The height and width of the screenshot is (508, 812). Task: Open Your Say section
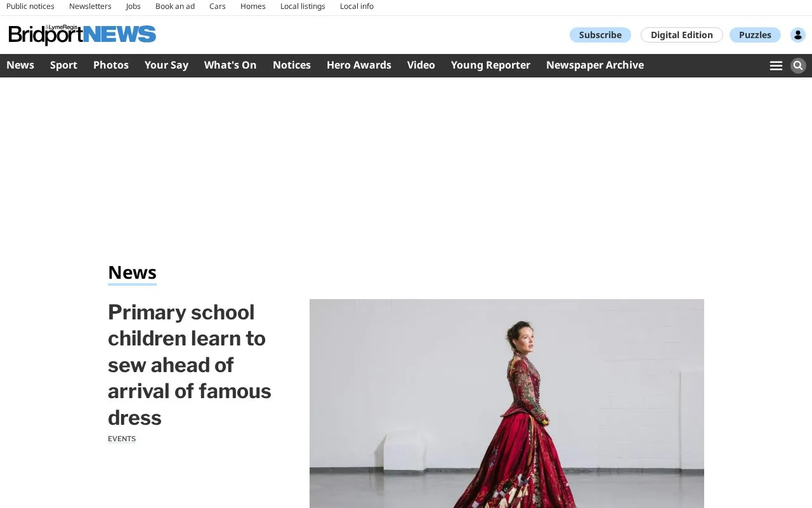tap(166, 65)
